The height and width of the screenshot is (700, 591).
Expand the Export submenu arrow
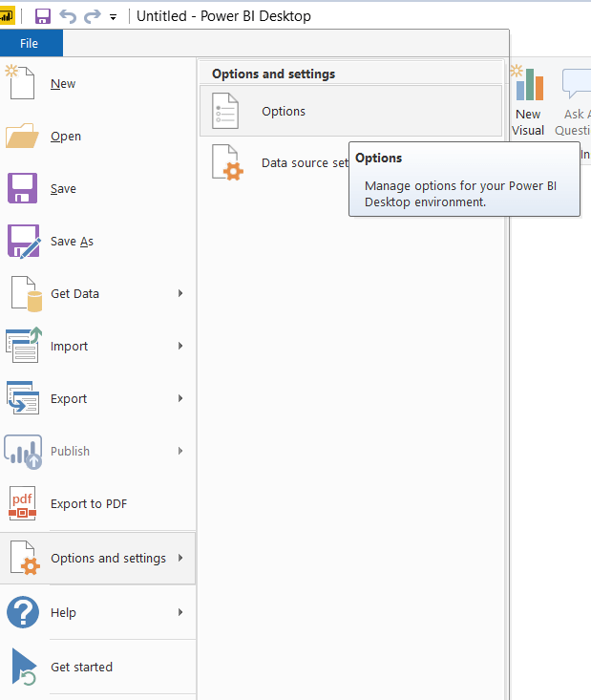coord(180,398)
